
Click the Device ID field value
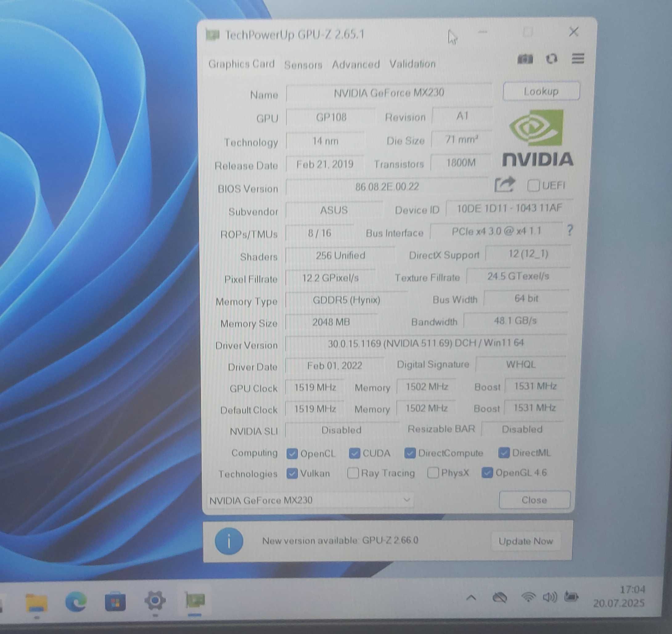[509, 208]
